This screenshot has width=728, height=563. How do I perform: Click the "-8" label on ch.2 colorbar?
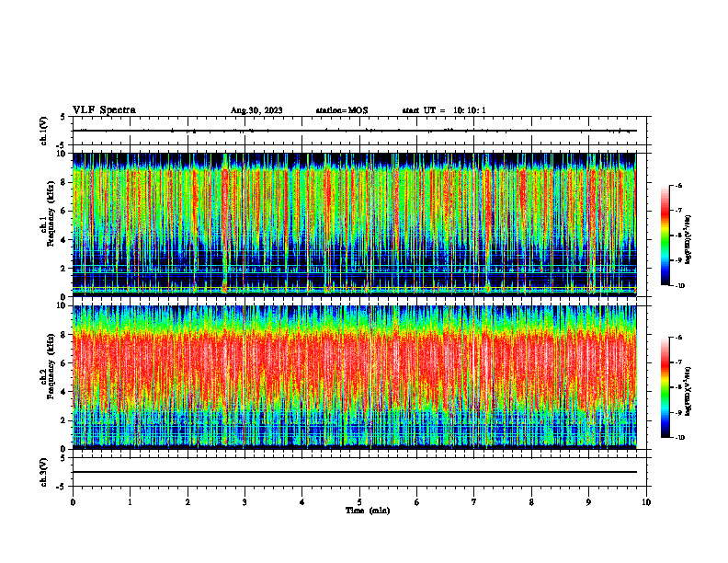point(679,387)
